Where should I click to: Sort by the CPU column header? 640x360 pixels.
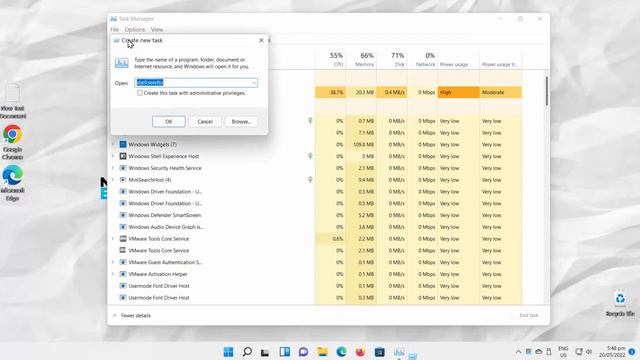pyautogui.click(x=330, y=59)
